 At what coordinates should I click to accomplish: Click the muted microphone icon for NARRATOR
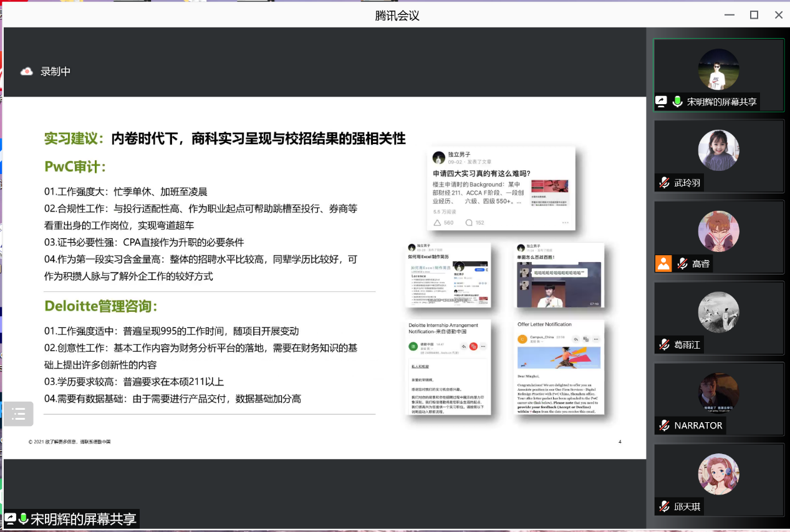pyautogui.click(x=665, y=425)
